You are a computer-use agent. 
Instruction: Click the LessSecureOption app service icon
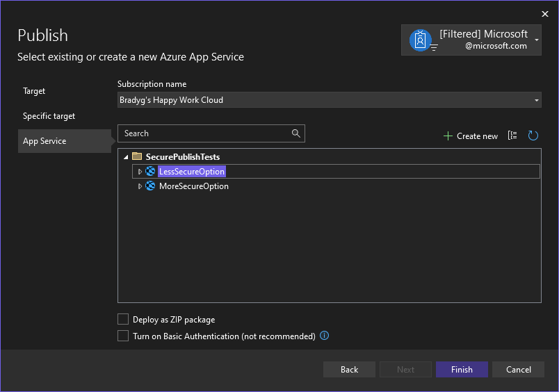click(x=150, y=172)
